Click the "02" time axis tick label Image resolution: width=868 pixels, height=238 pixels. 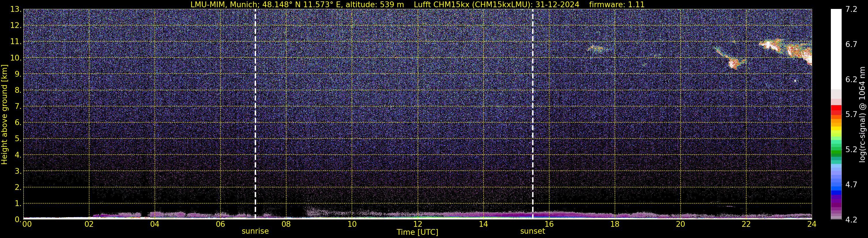(x=89, y=224)
